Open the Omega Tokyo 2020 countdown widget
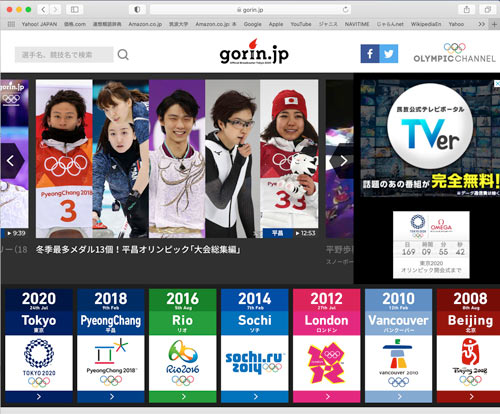This screenshot has width=500, height=414. 431,245
